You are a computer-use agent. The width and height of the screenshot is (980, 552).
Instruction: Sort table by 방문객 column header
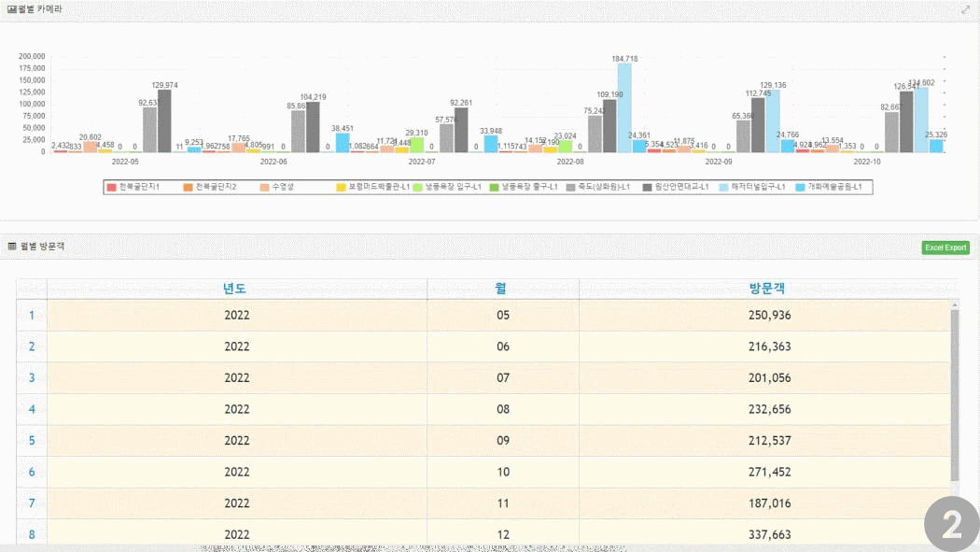click(x=767, y=289)
